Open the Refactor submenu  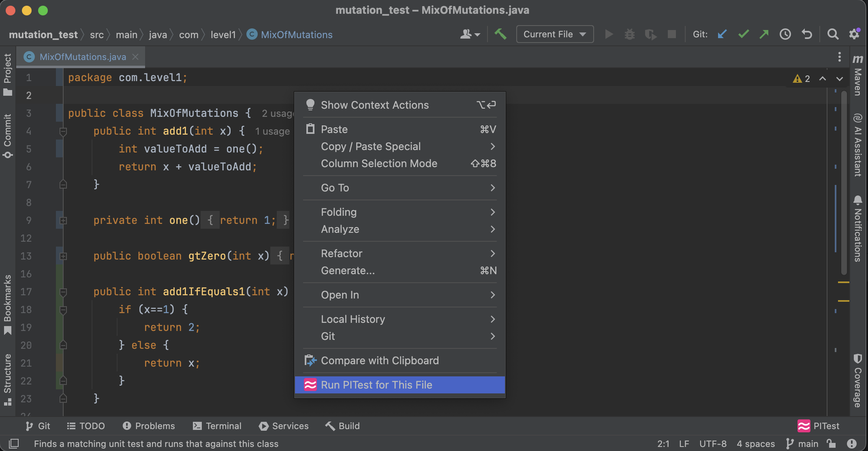click(x=400, y=253)
